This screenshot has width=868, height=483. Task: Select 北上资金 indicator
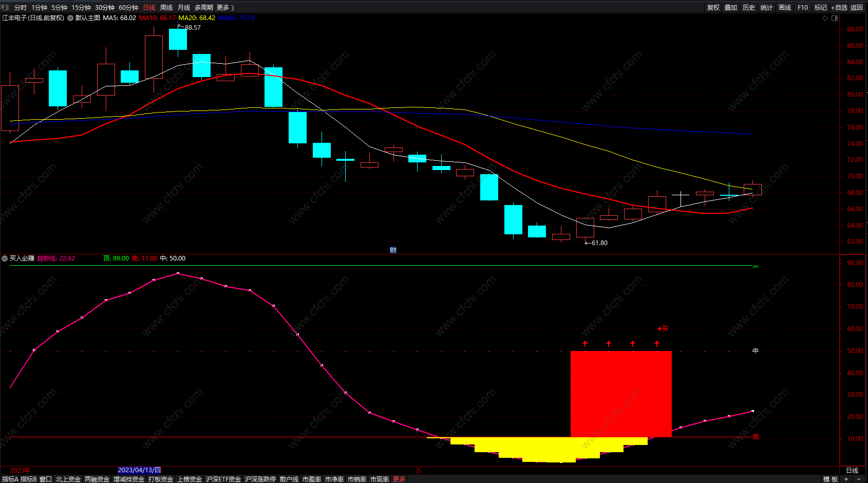click(68, 479)
